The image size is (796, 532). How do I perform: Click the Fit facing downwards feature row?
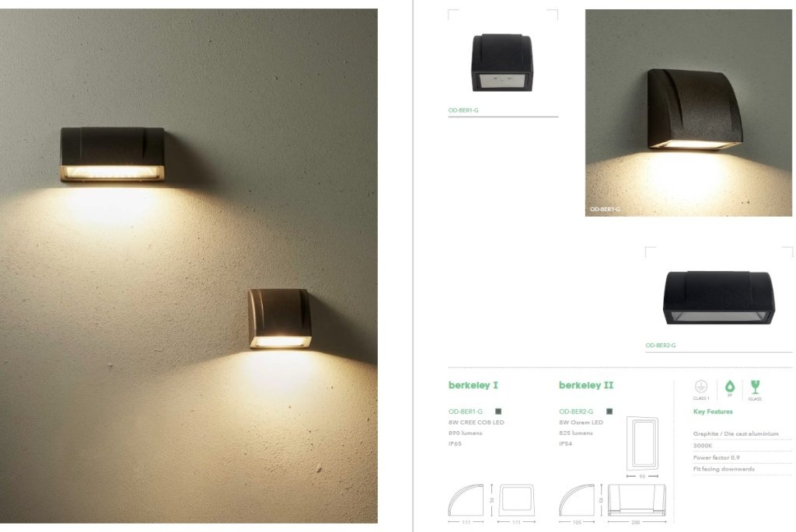click(x=742, y=469)
